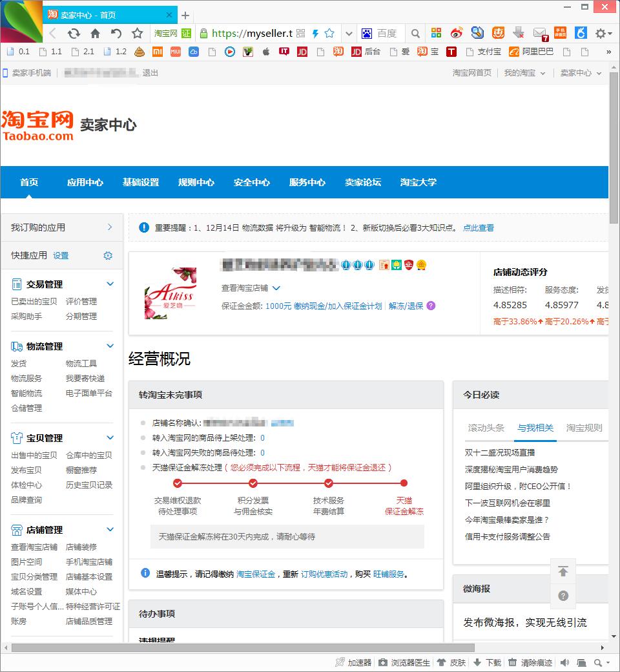Click the horizontal scrollbar at bottom
This screenshot has height=672, width=620.
(x=243, y=647)
